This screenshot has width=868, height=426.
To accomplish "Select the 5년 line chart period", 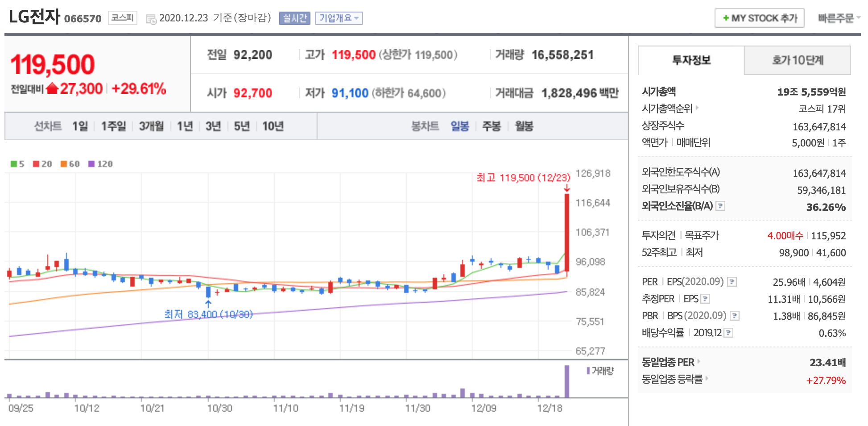I will click(x=242, y=126).
